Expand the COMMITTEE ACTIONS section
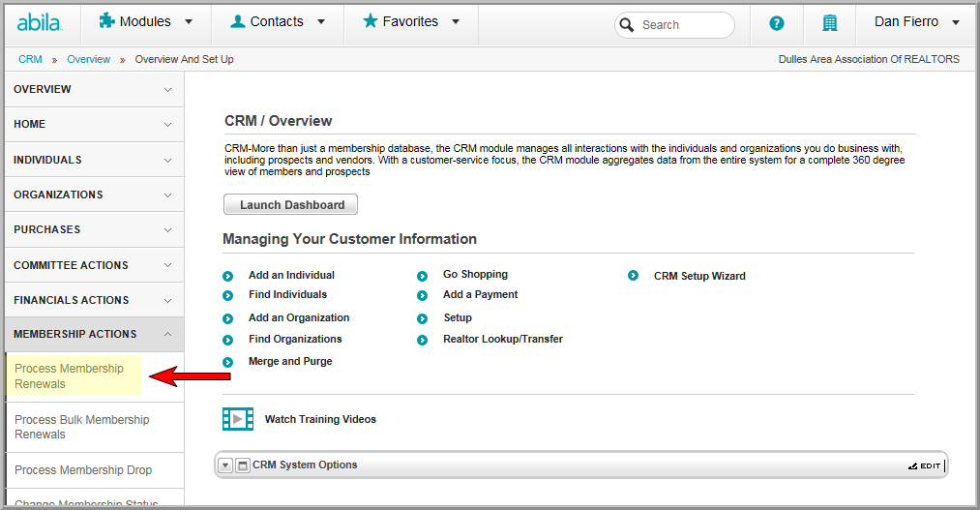 coord(167,265)
